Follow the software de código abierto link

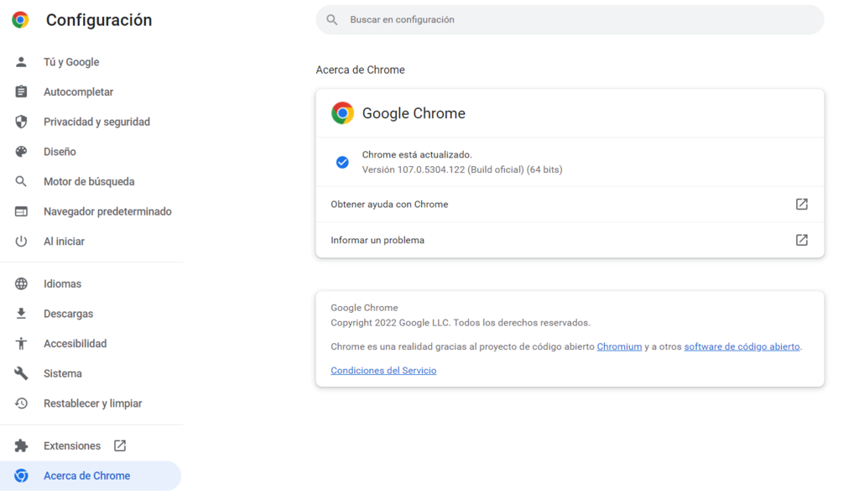(x=742, y=346)
